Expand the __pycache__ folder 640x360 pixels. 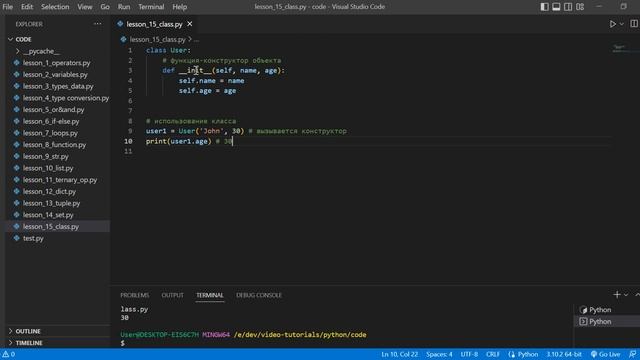click(x=41, y=51)
